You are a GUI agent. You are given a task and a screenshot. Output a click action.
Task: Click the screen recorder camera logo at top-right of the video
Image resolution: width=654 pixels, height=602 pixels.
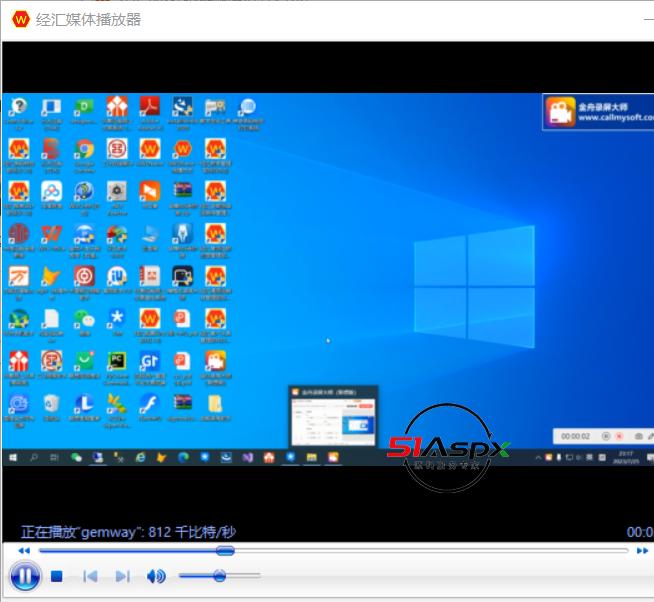coord(561,112)
